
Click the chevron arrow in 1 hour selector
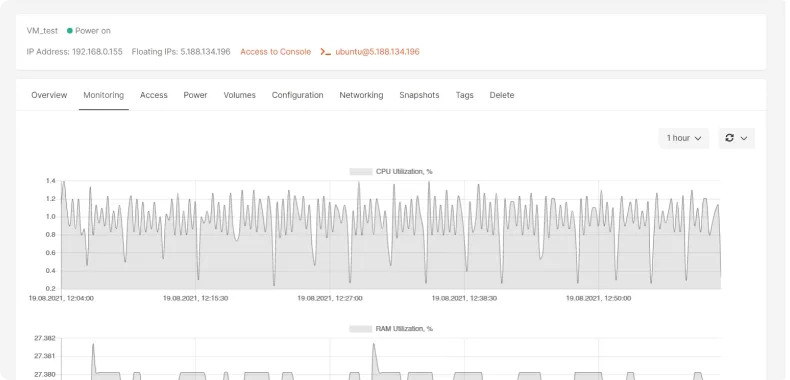pyautogui.click(x=698, y=138)
